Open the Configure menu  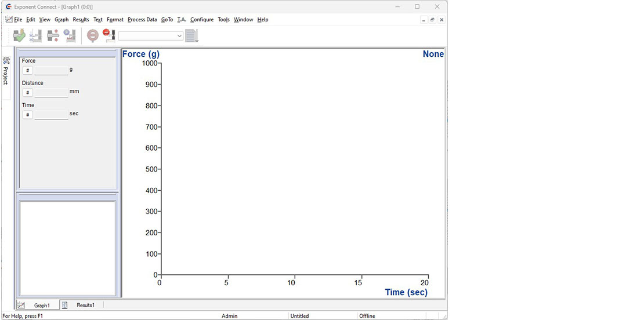point(202,20)
